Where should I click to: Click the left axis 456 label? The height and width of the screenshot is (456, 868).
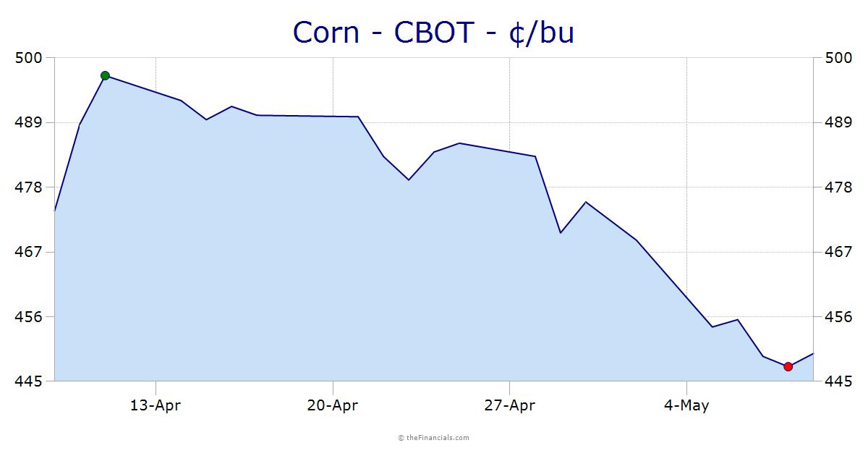pos(30,317)
